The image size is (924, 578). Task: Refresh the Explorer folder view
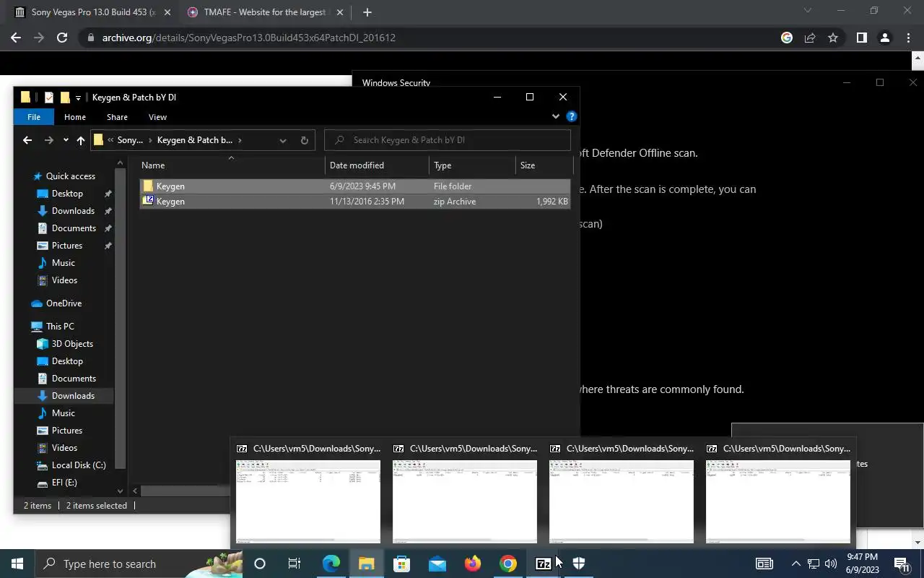[x=304, y=140]
